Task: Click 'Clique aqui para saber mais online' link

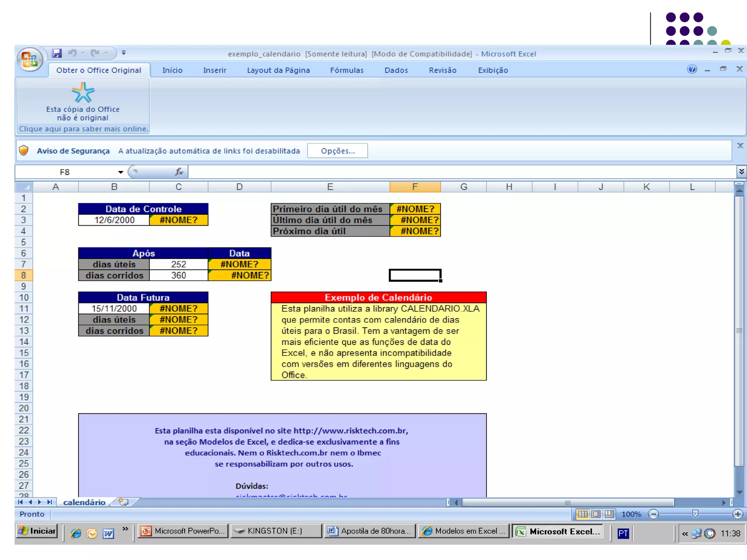Action: tap(84, 129)
